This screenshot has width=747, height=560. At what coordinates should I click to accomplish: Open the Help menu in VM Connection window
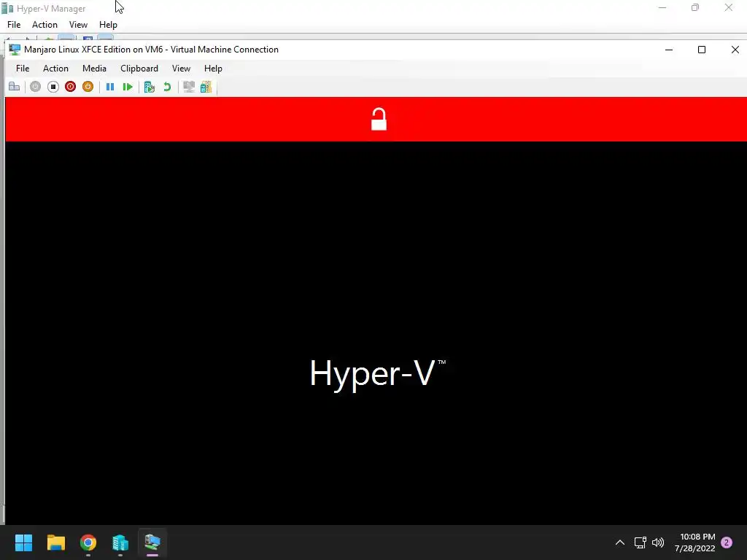[x=213, y=69]
